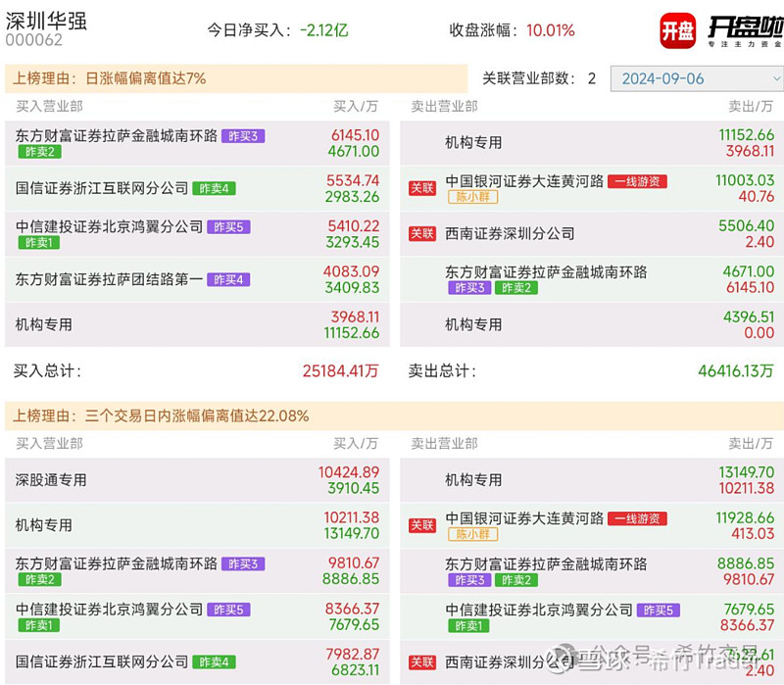Viewport: 784px width, 685px height.
Task: Click sell amount 4396.51
Action: 749,317
